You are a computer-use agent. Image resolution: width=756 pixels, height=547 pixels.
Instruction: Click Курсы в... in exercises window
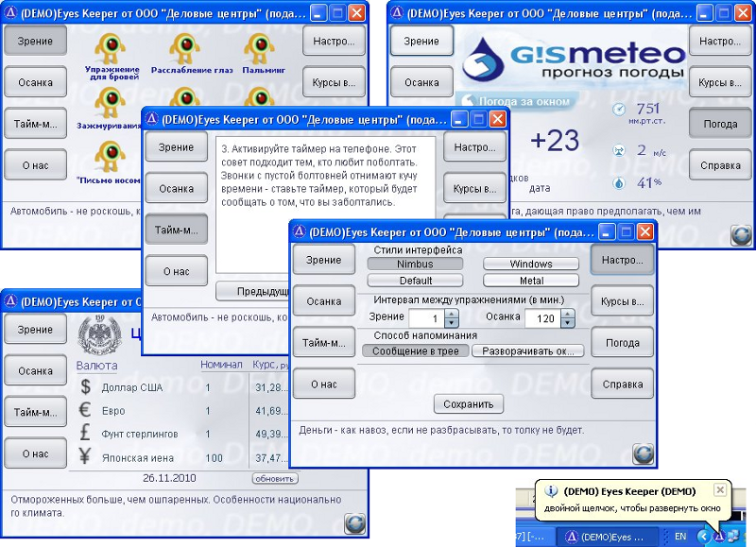pyautogui.click(x=334, y=82)
